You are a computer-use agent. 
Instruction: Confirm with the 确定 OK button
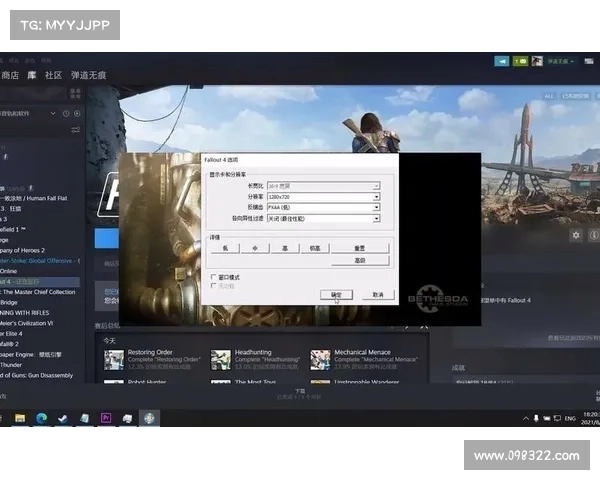coord(336,294)
